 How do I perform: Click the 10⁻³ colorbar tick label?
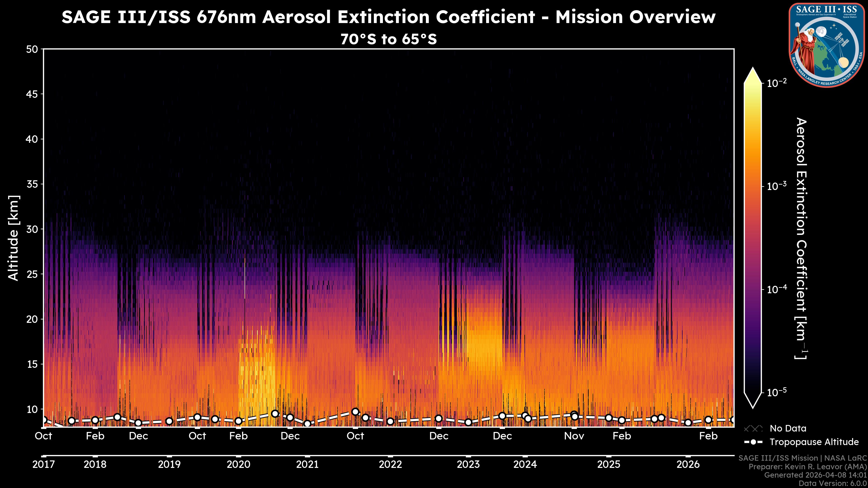(x=777, y=186)
